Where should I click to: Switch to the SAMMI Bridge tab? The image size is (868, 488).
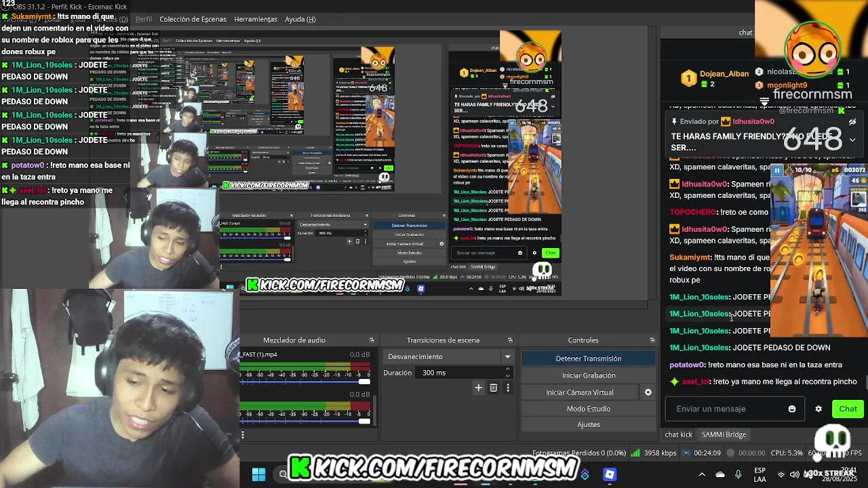pyautogui.click(x=724, y=434)
